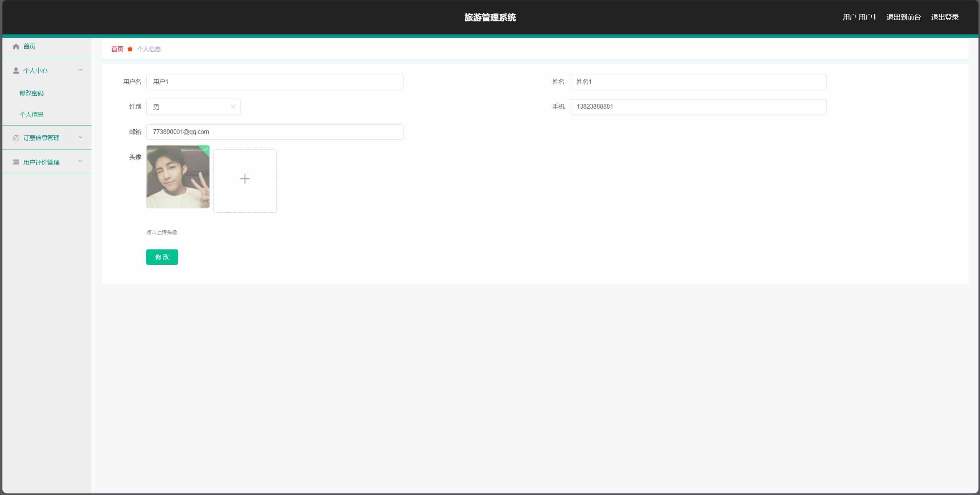Click the plus icon to upload avatar
This screenshot has height=495, width=980.
[x=245, y=179]
